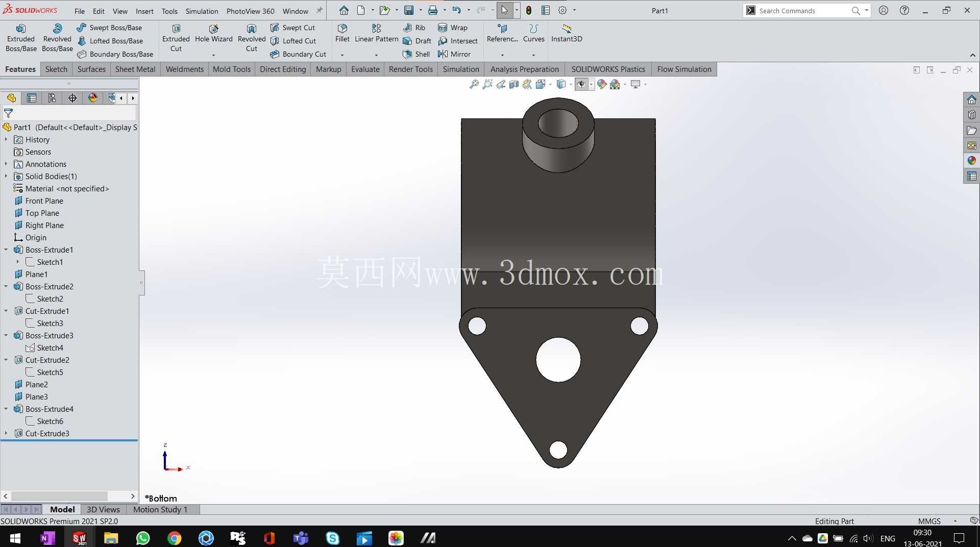980x547 pixels.
Task: Click the Curves tool
Action: [534, 33]
